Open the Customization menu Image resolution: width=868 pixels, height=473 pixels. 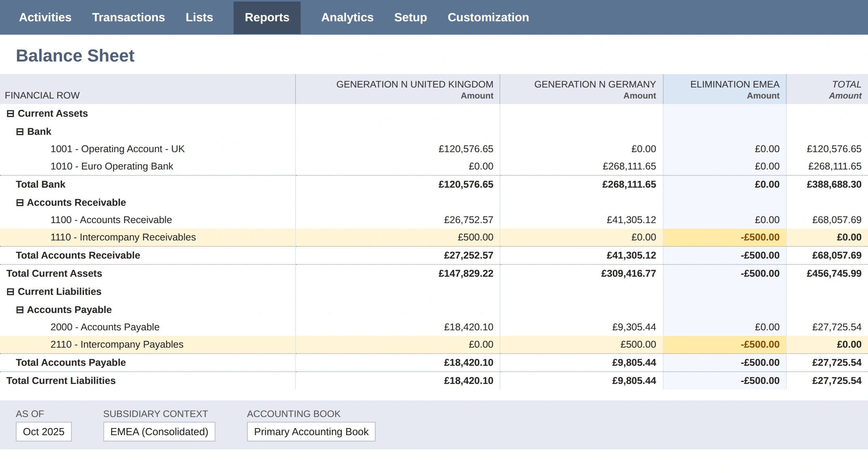[x=488, y=17]
